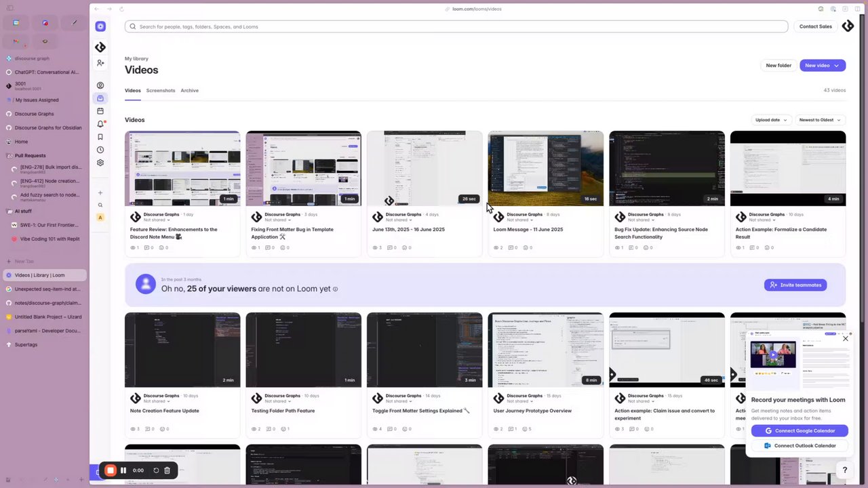Open Discourse Graphs for Obsidian tab
Viewport: 868px width, 488px height.
tap(44, 127)
